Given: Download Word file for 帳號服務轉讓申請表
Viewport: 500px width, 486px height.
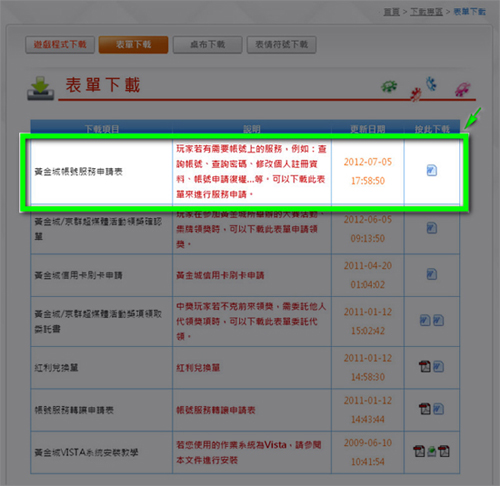Looking at the screenshot, I should tap(438, 409).
